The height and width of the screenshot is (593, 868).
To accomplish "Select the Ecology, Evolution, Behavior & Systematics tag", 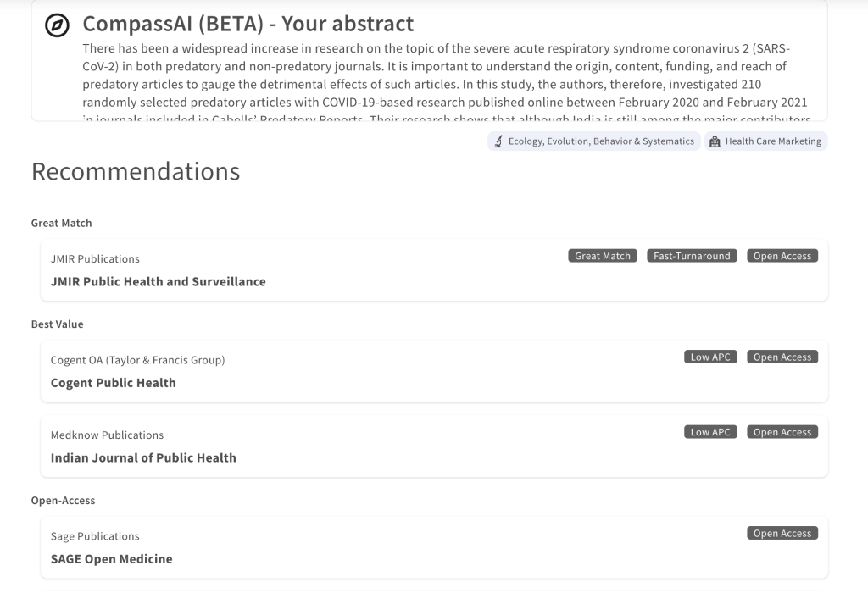I will pos(593,141).
